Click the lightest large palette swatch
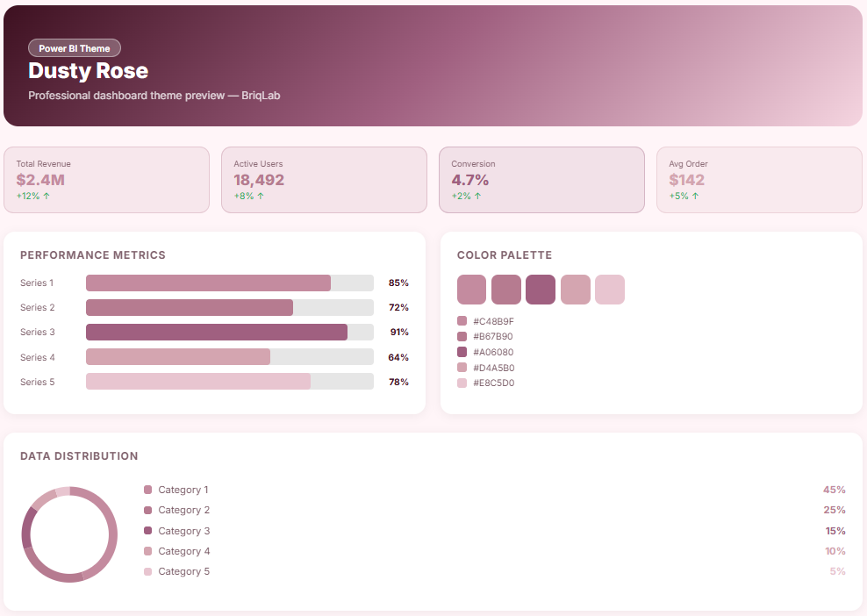Viewport: 867px width, 616px height. [610, 290]
